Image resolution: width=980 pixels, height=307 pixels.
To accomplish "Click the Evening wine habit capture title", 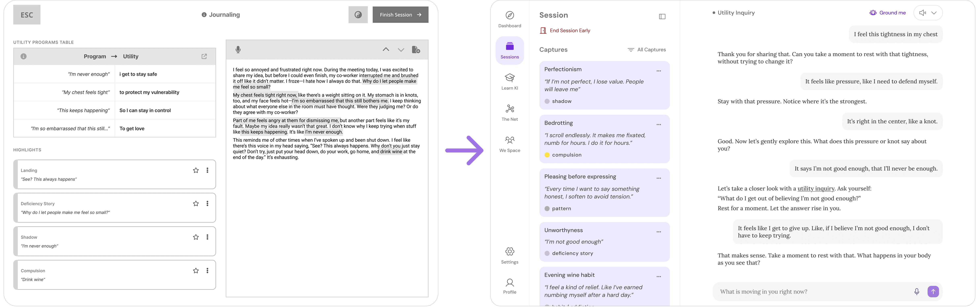I will [570, 275].
